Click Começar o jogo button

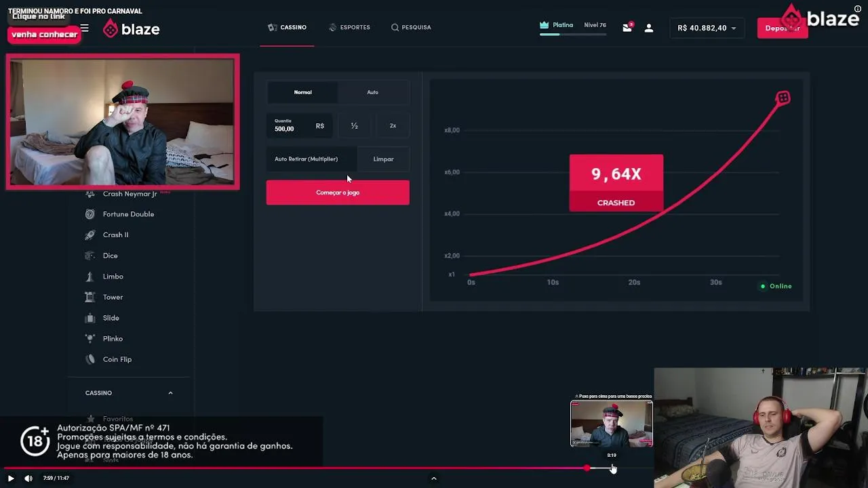tap(338, 192)
